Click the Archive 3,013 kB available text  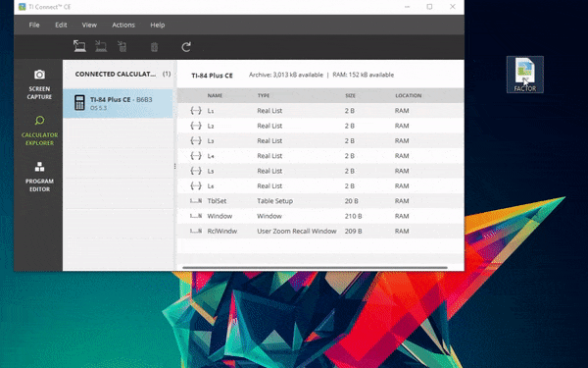(286, 75)
